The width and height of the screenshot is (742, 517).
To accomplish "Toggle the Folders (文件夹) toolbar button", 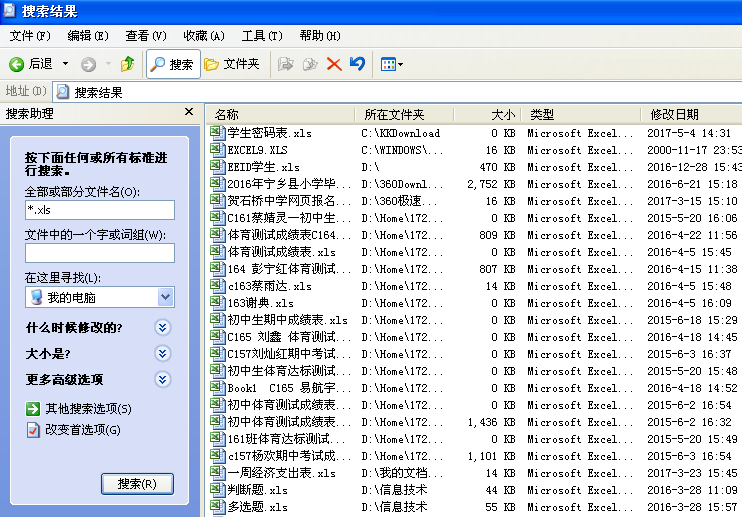I will (x=232, y=64).
